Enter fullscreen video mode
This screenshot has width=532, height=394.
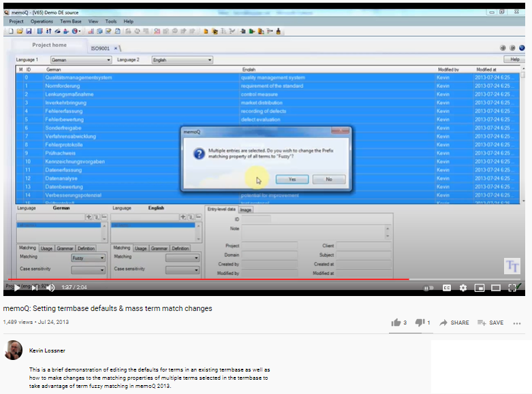512,288
